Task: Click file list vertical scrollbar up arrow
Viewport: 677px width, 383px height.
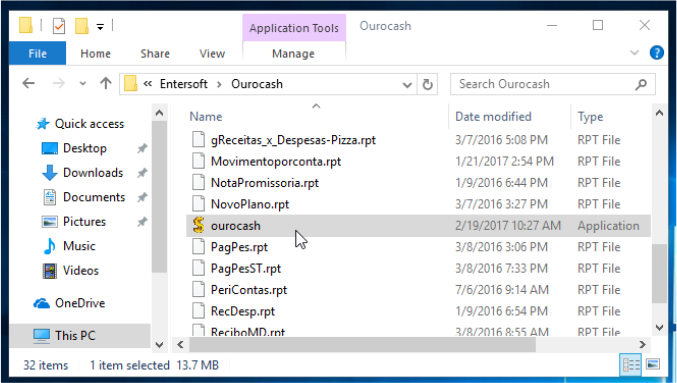Action: [659, 113]
